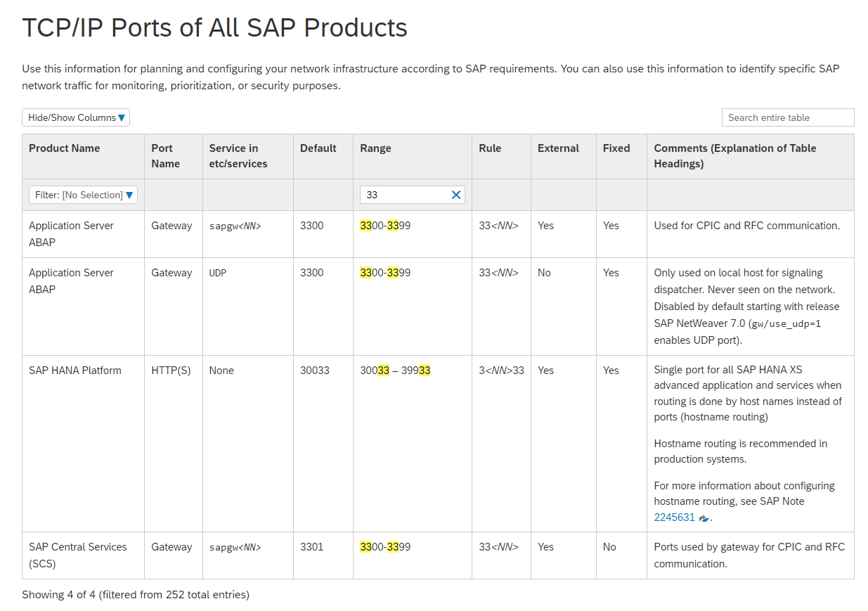868x611 pixels.
Task: Click the 'Hostname routing is recommended' comment
Action: [x=740, y=451]
